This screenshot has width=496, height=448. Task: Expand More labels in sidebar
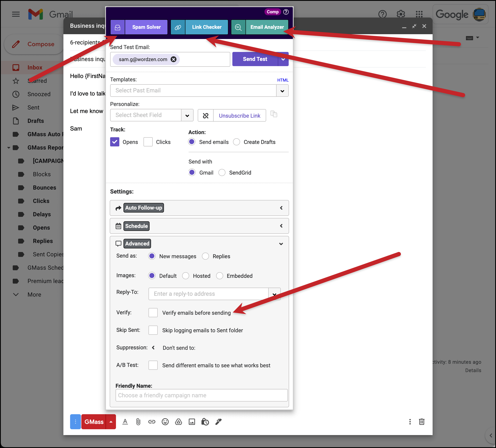point(34,294)
